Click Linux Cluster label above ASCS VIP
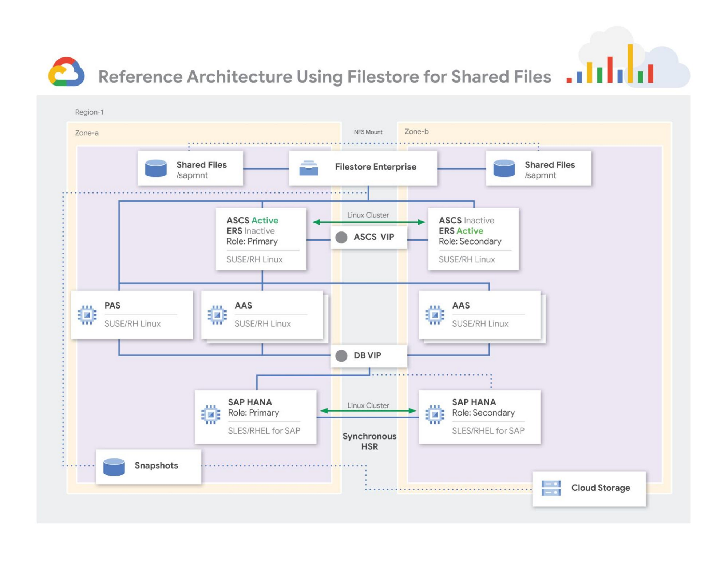Viewport: 728px width, 572px height. (368, 215)
